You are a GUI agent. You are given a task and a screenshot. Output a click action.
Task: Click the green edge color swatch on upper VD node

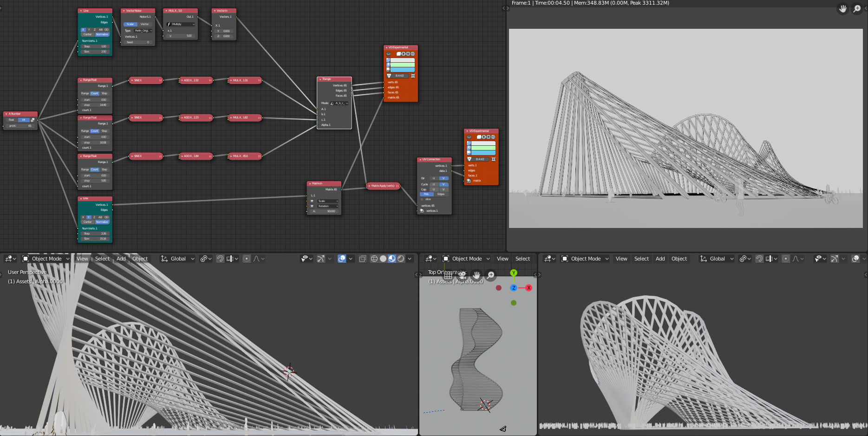point(402,65)
